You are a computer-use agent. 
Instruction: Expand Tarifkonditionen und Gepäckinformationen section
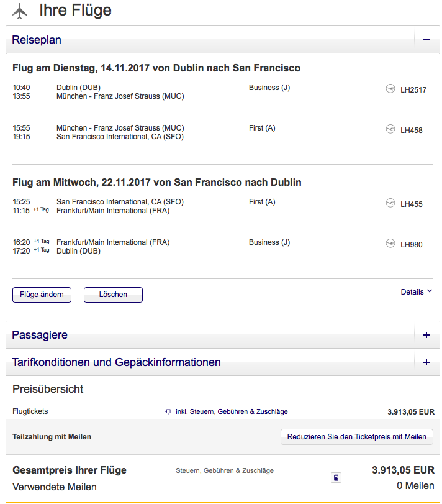(426, 362)
